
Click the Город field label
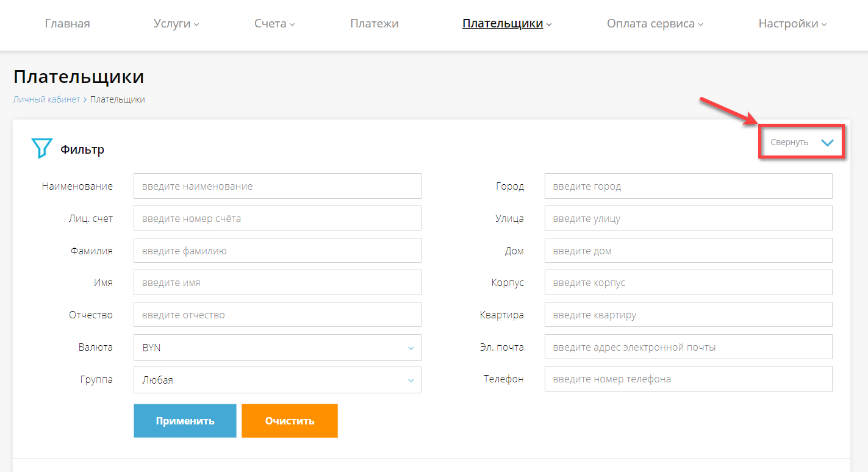tap(511, 186)
